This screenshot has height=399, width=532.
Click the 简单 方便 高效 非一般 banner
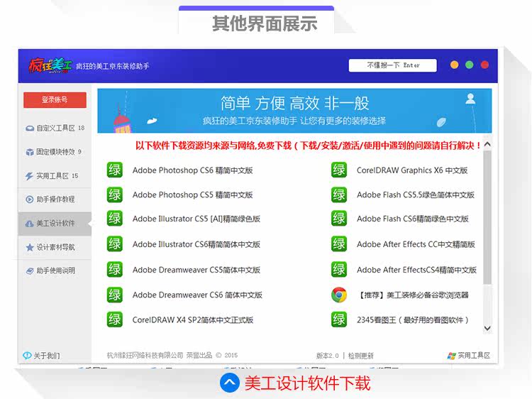click(294, 111)
